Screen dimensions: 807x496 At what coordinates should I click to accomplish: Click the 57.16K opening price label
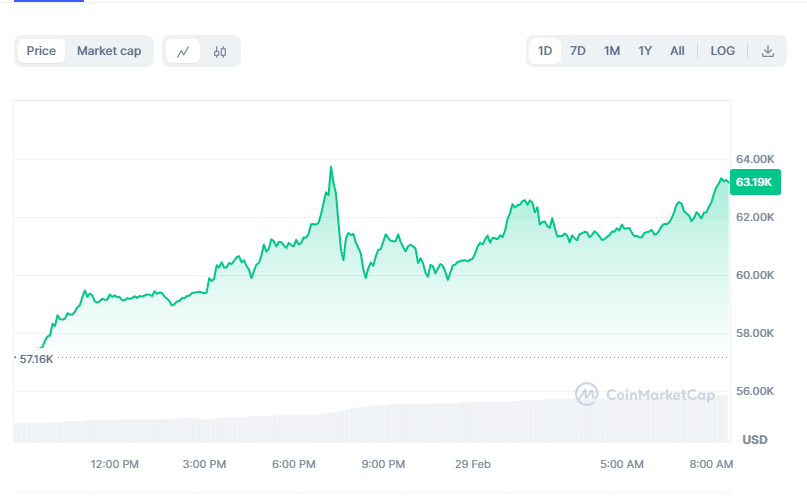point(36,358)
